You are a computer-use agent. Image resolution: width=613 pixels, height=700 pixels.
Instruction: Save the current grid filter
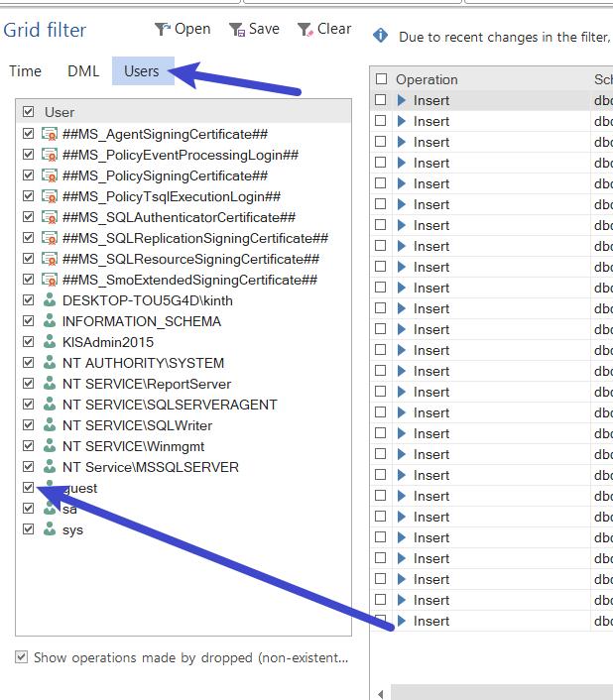(x=254, y=29)
